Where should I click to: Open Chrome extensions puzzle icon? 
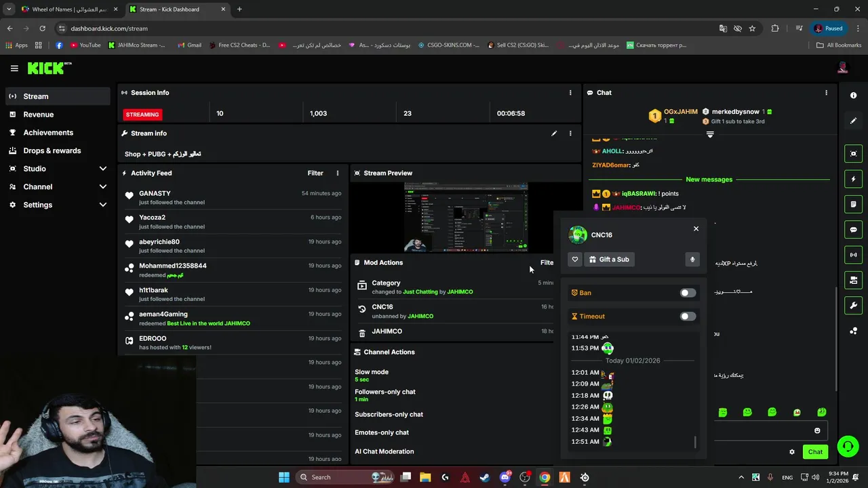click(775, 28)
